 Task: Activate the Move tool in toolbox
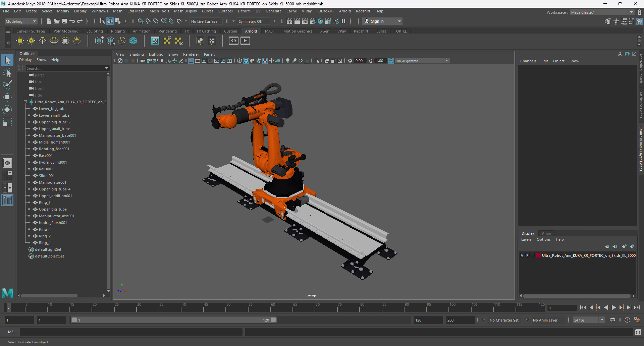(7, 97)
